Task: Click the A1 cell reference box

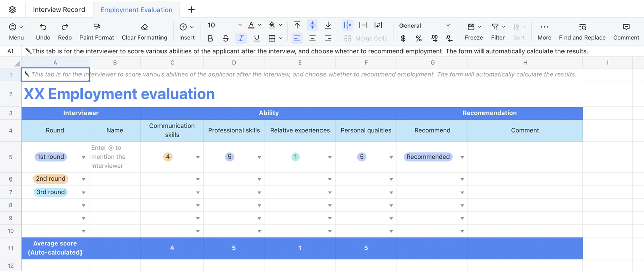Action: [x=11, y=51]
